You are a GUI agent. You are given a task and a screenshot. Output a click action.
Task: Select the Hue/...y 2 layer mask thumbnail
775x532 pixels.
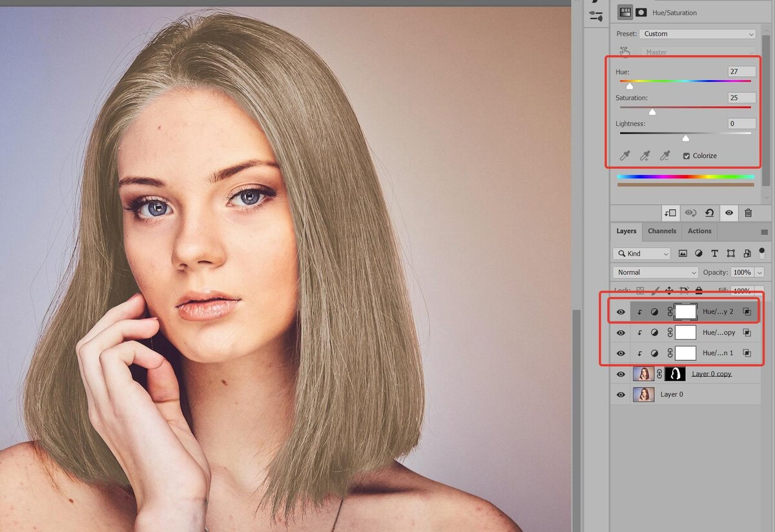point(685,312)
